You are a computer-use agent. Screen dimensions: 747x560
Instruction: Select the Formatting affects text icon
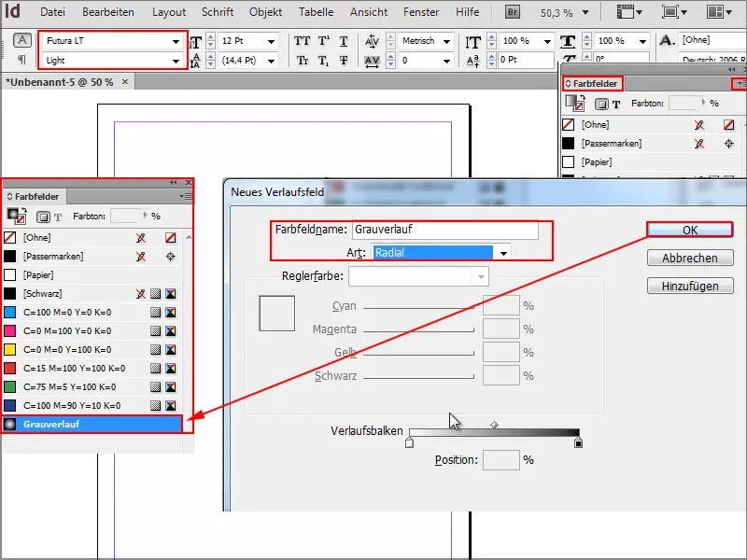coord(58,217)
